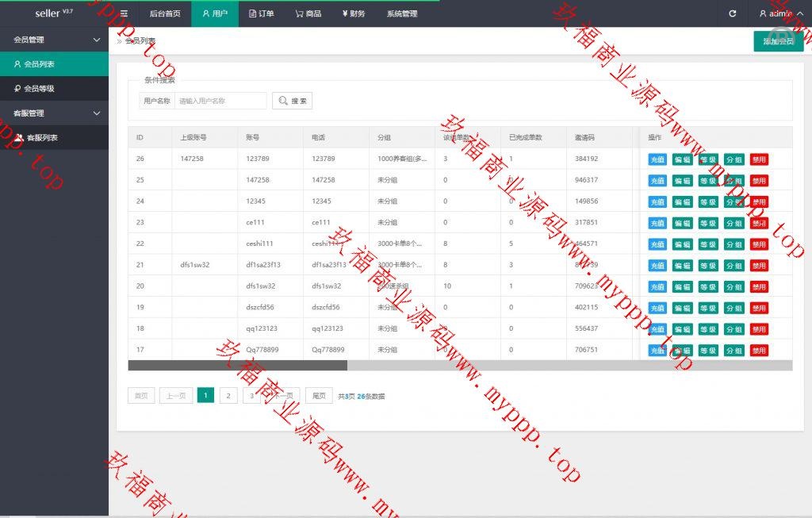Open 客服列表 in the sidebar
The height and width of the screenshot is (518, 812).
pyautogui.click(x=41, y=138)
